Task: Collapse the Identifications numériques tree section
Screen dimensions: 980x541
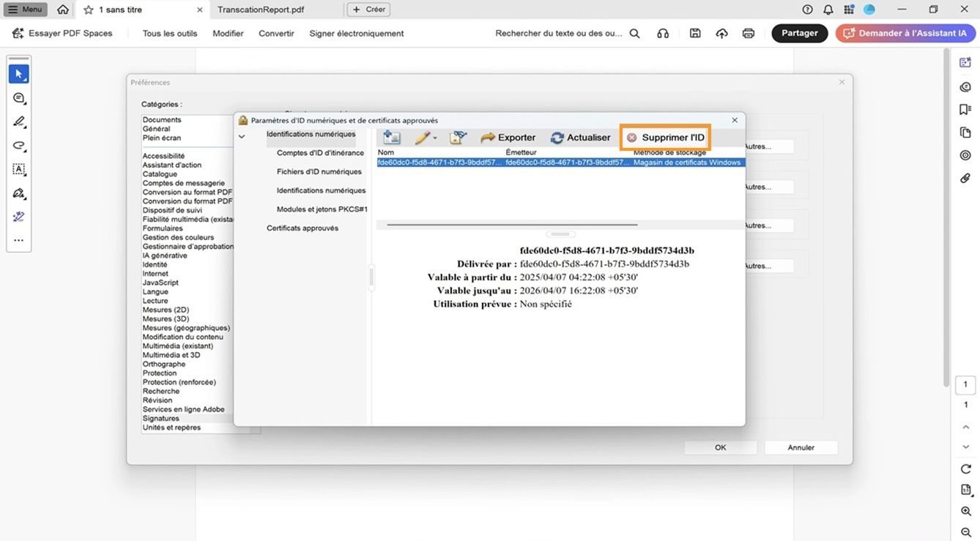Action: (241, 135)
